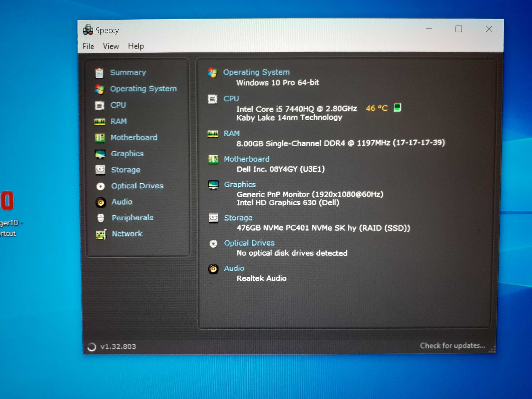Open Peripherals in the sidebar

click(x=132, y=218)
